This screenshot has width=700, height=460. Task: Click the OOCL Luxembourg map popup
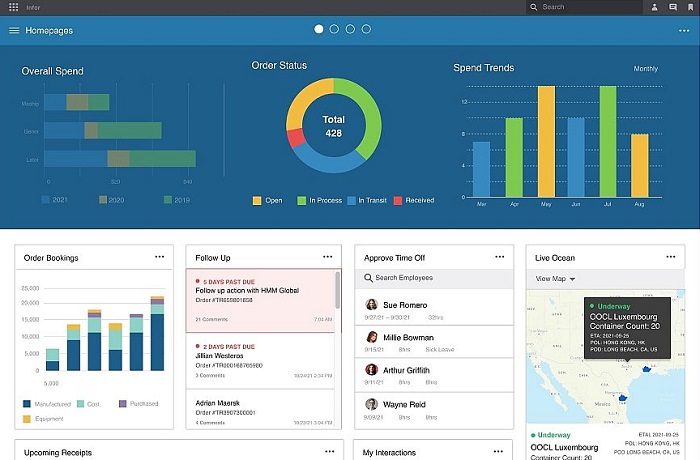point(627,327)
